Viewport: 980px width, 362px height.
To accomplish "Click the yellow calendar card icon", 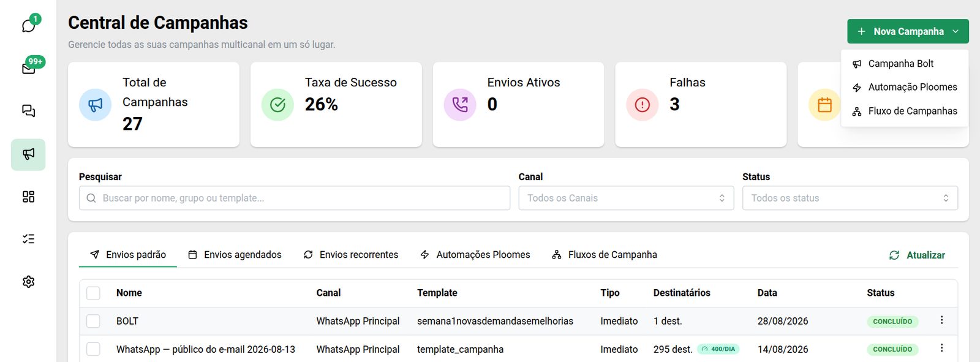I will 824,105.
